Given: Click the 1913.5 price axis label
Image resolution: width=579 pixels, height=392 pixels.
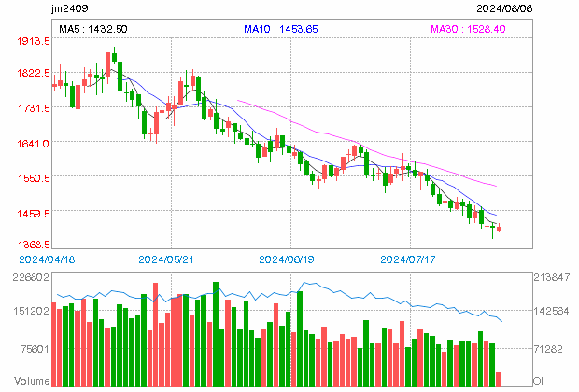Looking at the screenshot, I should tap(32, 43).
